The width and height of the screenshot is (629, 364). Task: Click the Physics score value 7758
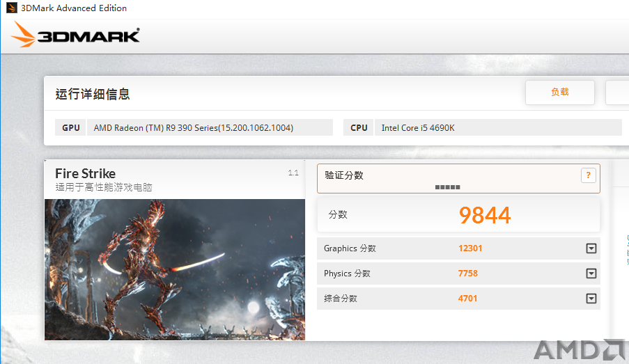(x=467, y=274)
